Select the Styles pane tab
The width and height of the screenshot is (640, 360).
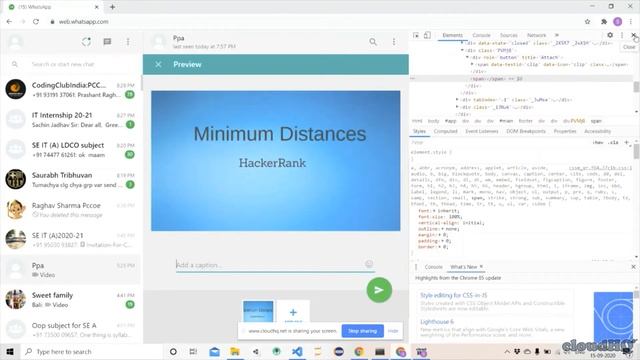(x=419, y=131)
